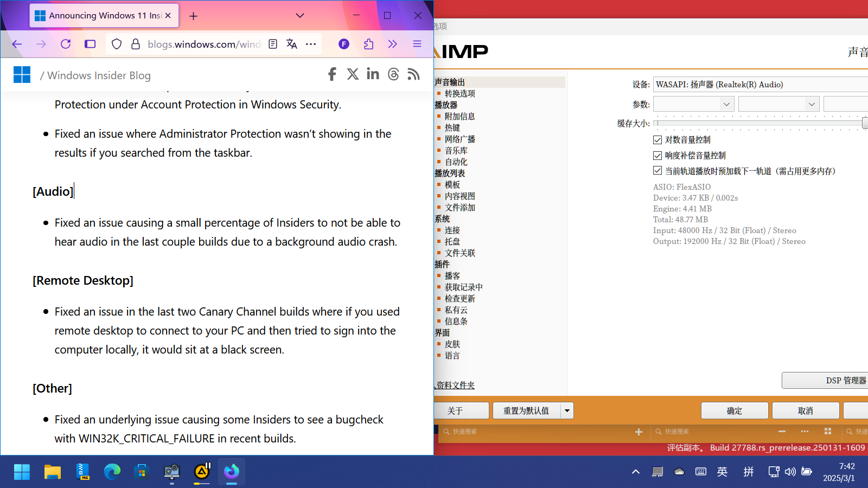Click the site lock icon
Screen dimensions: 868x488
136,44
